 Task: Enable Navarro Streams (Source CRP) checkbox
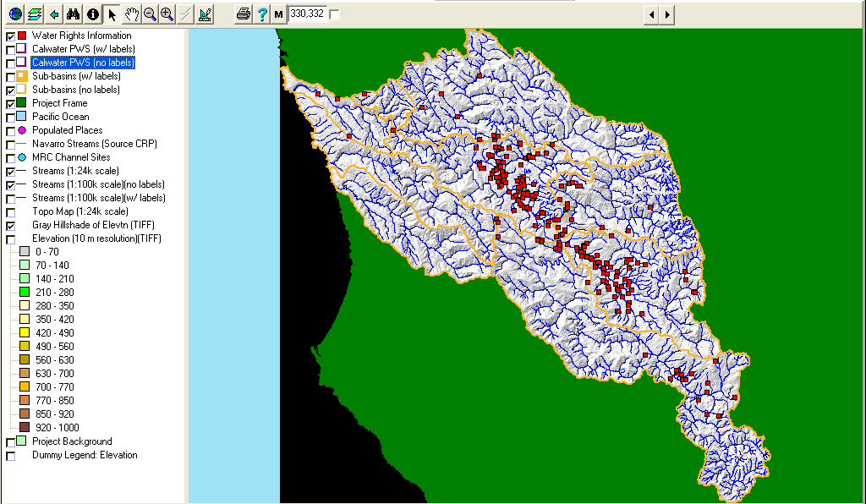pyautogui.click(x=10, y=145)
